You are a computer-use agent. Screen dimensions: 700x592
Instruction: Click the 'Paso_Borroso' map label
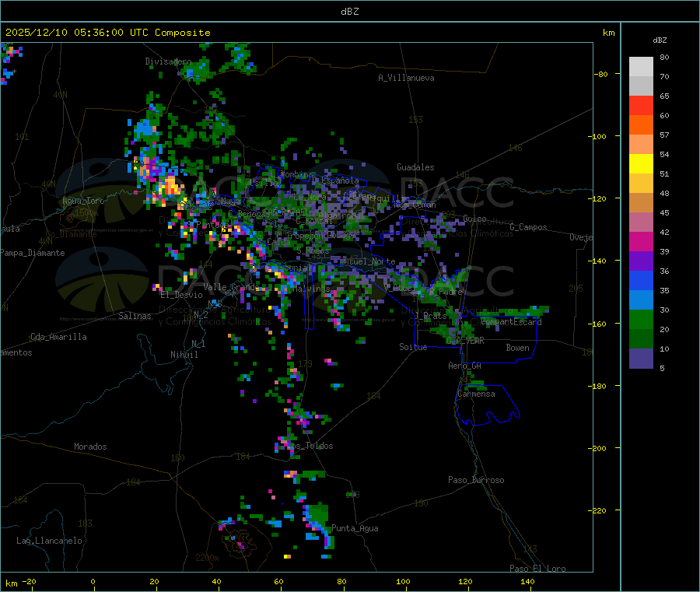(476, 480)
